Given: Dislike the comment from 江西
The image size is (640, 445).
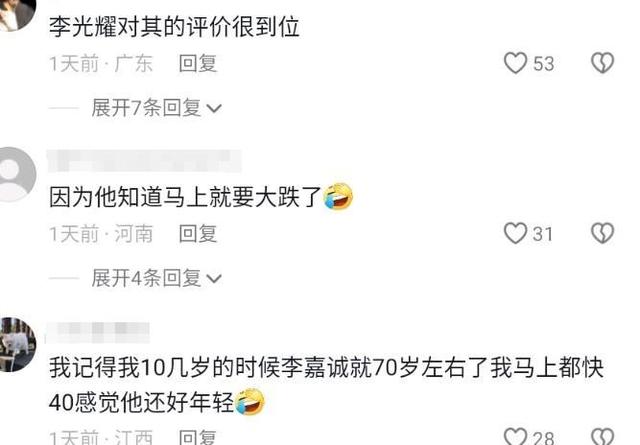Looking at the screenshot, I should pos(603,436).
